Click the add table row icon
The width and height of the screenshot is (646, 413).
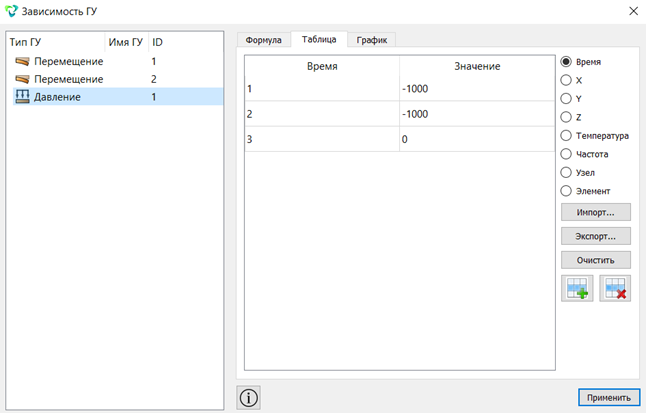(577, 288)
